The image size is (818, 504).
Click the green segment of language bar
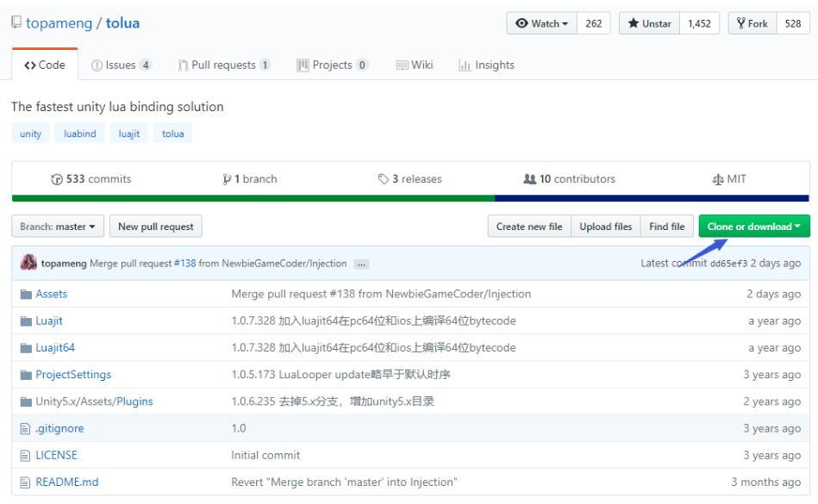pos(253,198)
